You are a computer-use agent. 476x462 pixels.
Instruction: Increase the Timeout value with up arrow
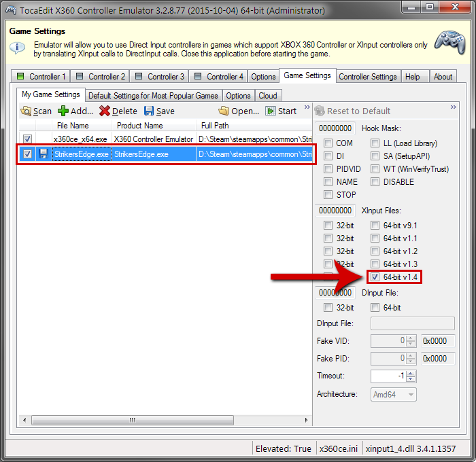coord(411,373)
